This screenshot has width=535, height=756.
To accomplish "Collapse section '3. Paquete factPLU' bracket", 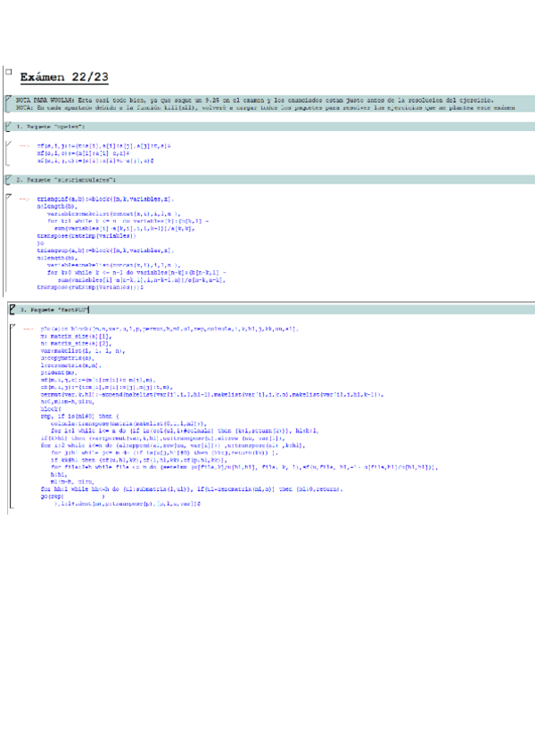I will 7,309.
